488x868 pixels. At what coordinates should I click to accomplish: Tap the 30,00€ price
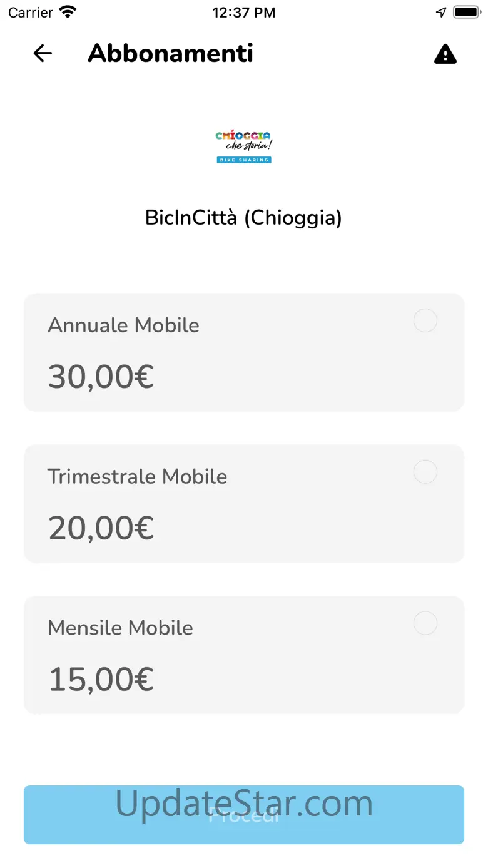point(101,377)
